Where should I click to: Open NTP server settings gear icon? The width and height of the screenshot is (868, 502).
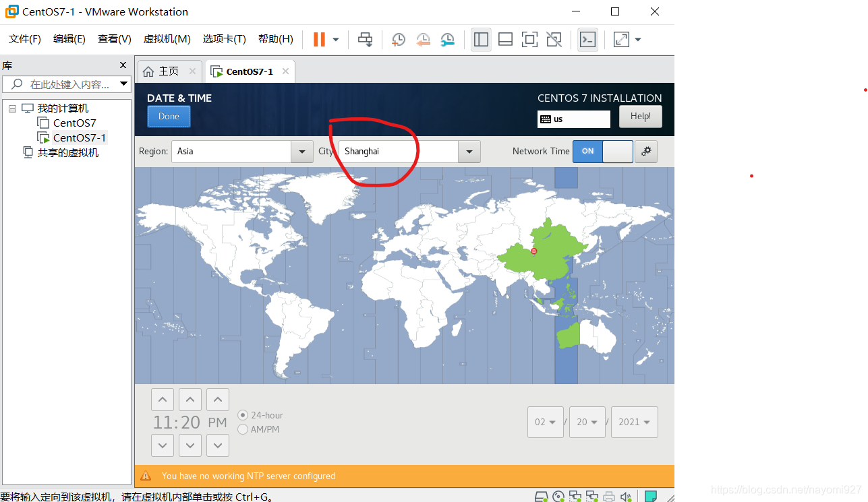(x=646, y=152)
